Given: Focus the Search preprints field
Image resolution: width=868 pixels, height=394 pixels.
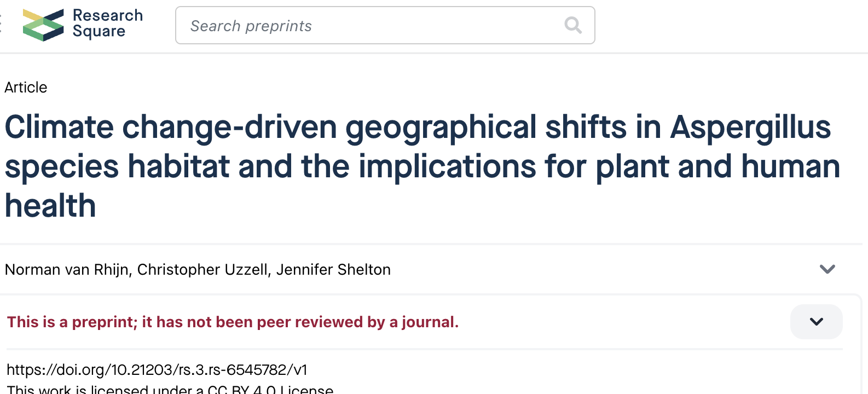Looking at the screenshot, I should [385, 25].
